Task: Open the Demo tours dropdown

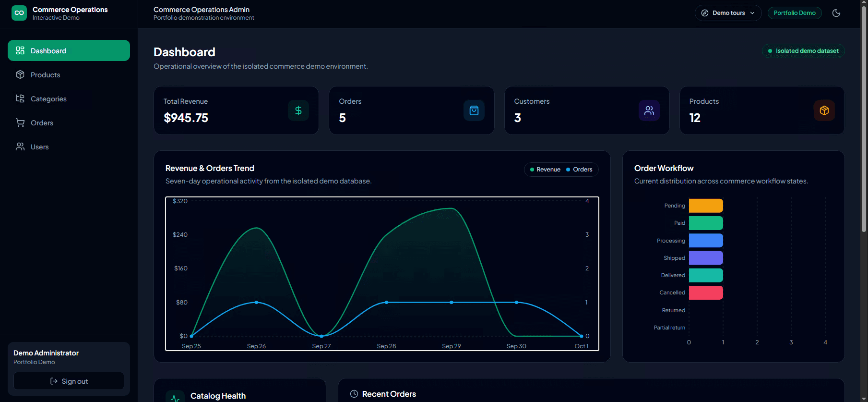Action: (x=728, y=13)
